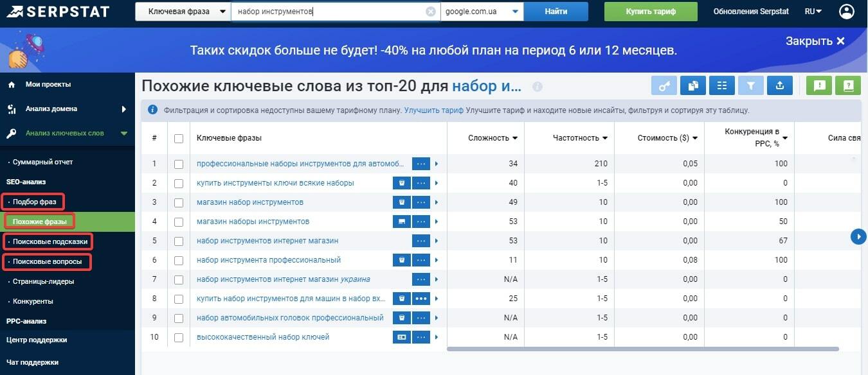This screenshot has height=375, width=868.
Task: Sort by the 'Частотность' column arrow
Action: 605,138
